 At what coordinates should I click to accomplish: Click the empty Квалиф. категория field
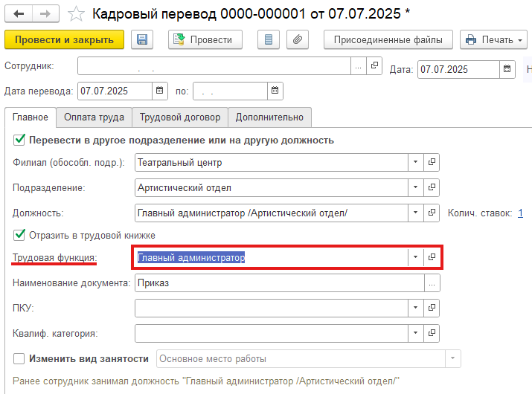click(272, 333)
